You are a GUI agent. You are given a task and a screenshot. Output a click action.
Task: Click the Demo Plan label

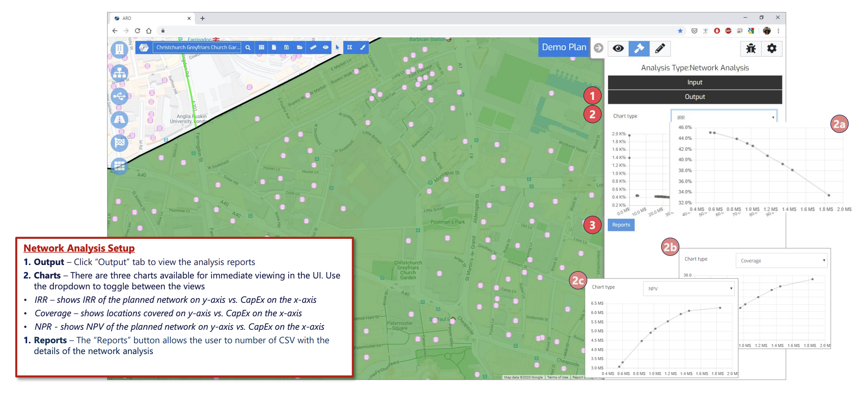point(564,47)
